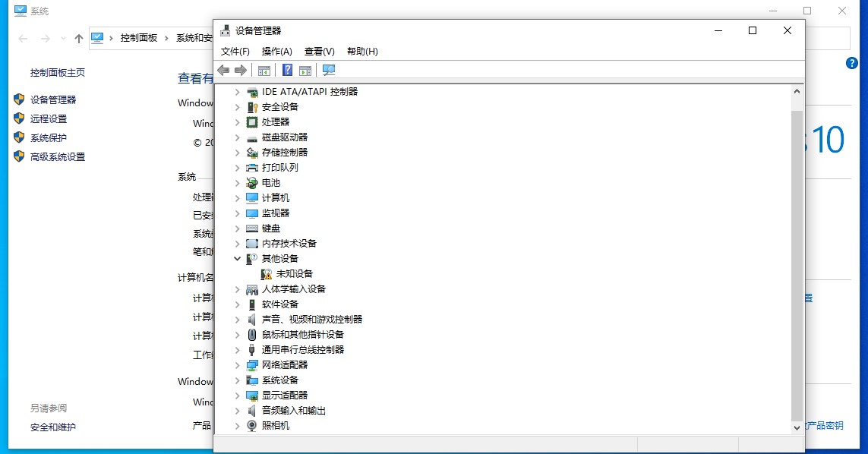Expand the IDE ATA/ATAPI 控制器 node
This screenshot has width=868, height=454.
(x=236, y=91)
